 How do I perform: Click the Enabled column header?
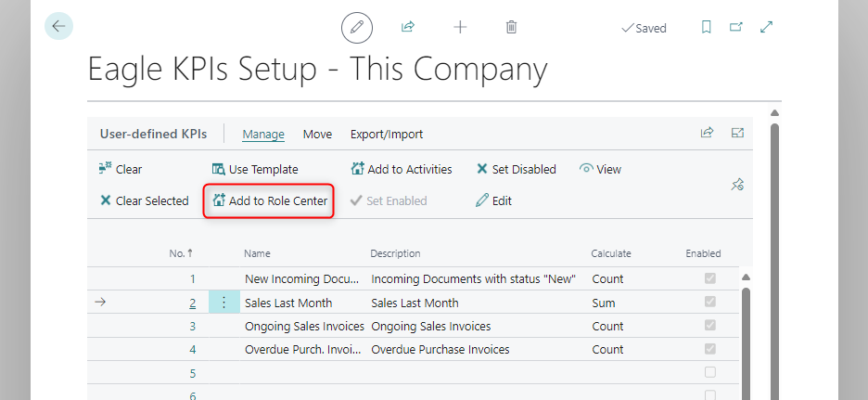(703, 253)
